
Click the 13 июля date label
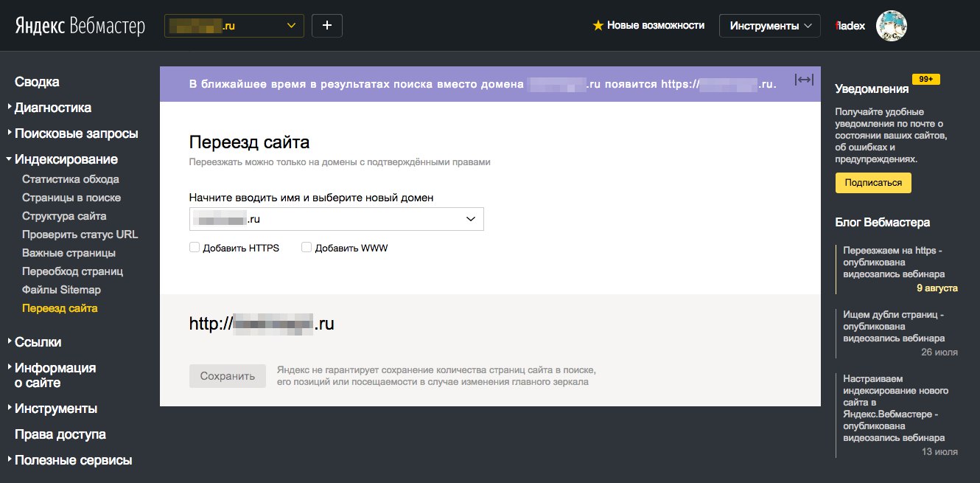(939, 451)
